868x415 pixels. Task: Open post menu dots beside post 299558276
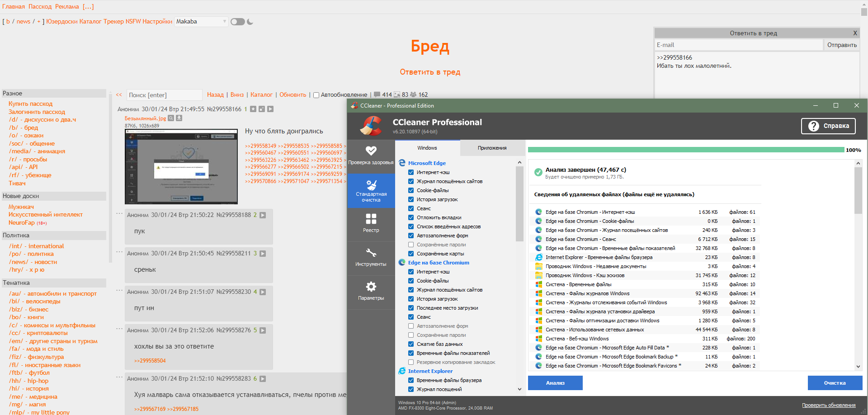(x=119, y=329)
